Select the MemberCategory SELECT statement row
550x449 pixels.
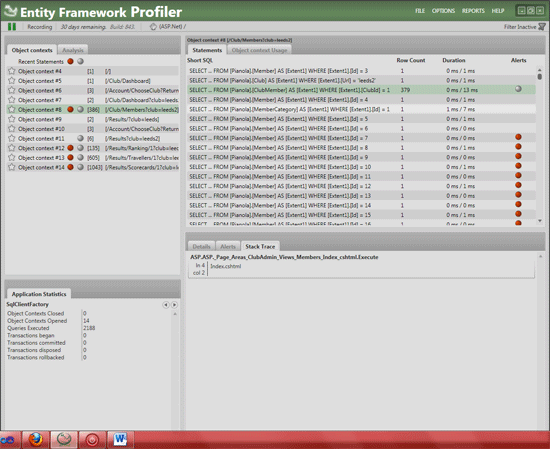[x=361, y=109]
